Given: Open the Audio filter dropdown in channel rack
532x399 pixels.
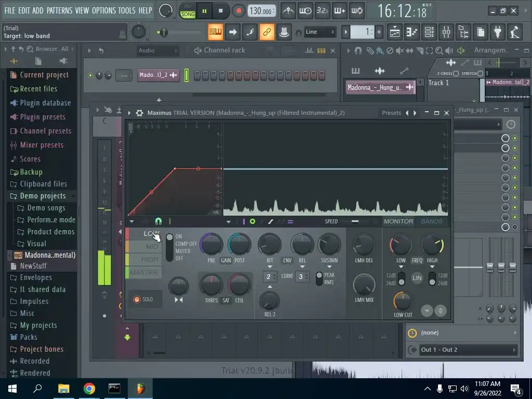Looking at the screenshot, I should tap(158, 50).
